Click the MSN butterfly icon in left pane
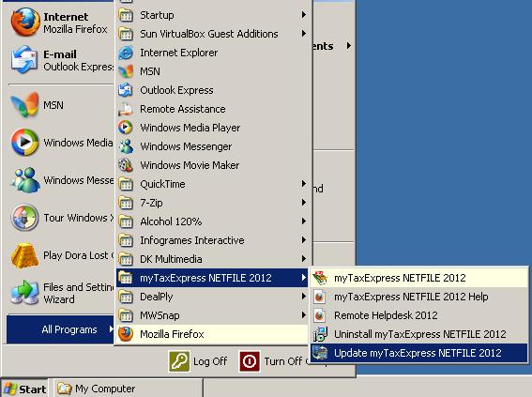This screenshot has width=532, height=397. click(x=24, y=105)
